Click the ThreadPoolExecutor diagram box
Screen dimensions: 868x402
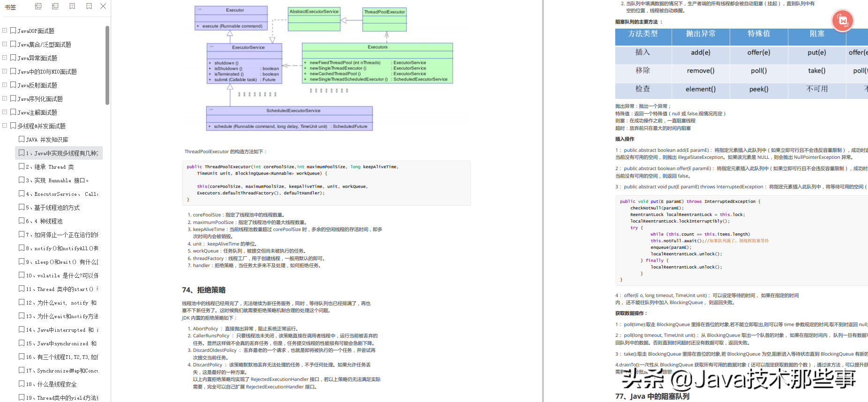pyautogui.click(x=385, y=19)
